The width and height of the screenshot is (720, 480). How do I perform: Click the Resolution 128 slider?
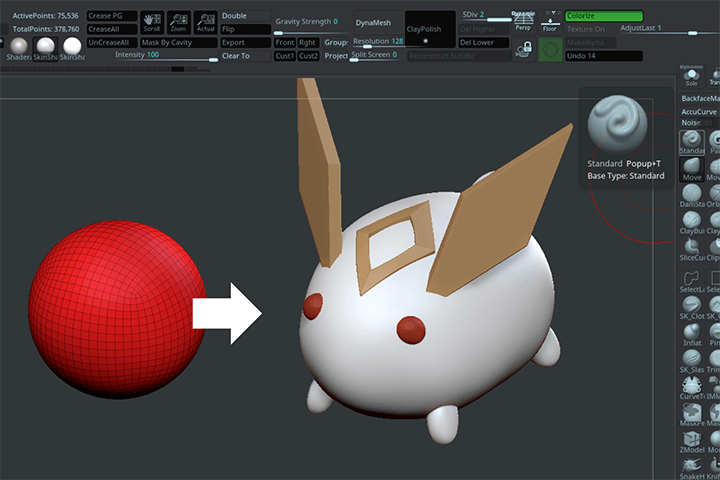tap(378, 42)
